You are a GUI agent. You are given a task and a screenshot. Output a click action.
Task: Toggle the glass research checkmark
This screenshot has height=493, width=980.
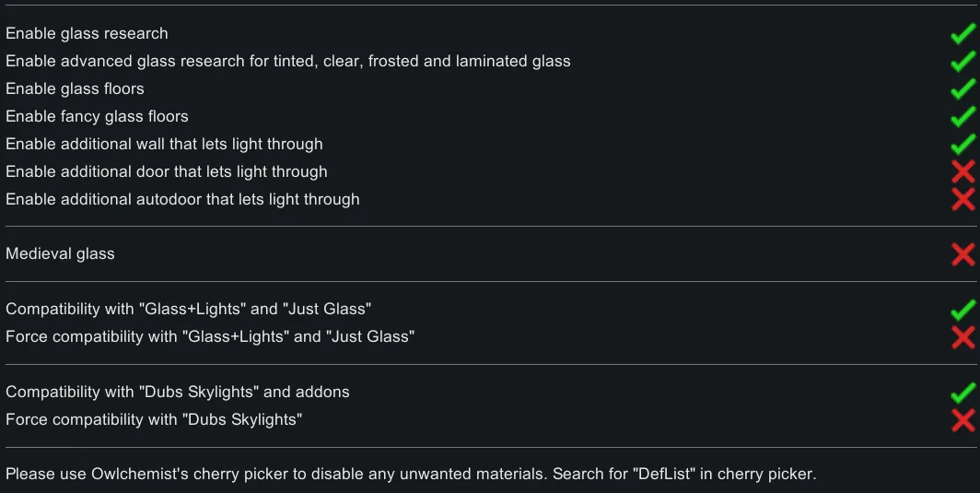[x=962, y=34]
